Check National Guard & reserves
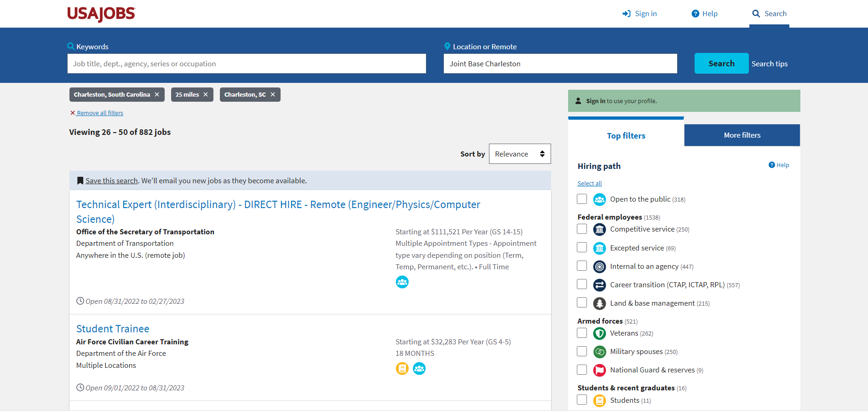Viewport: 868px width, 412px height. (x=582, y=370)
